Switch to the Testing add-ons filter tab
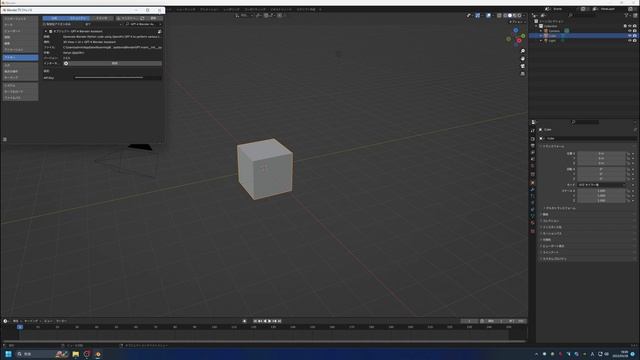The width and height of the screenshot is (640, 360). (102, 18)
